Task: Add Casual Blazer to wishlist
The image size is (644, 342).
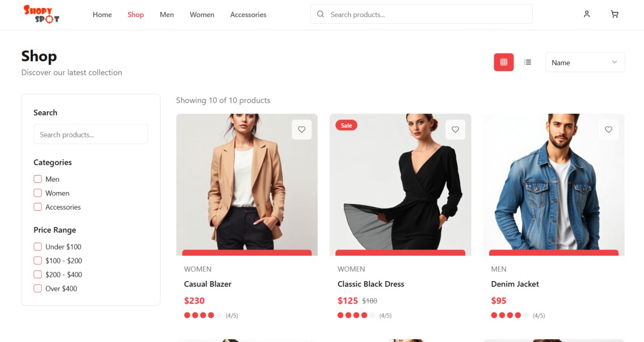Action: [x=301, y=130]
